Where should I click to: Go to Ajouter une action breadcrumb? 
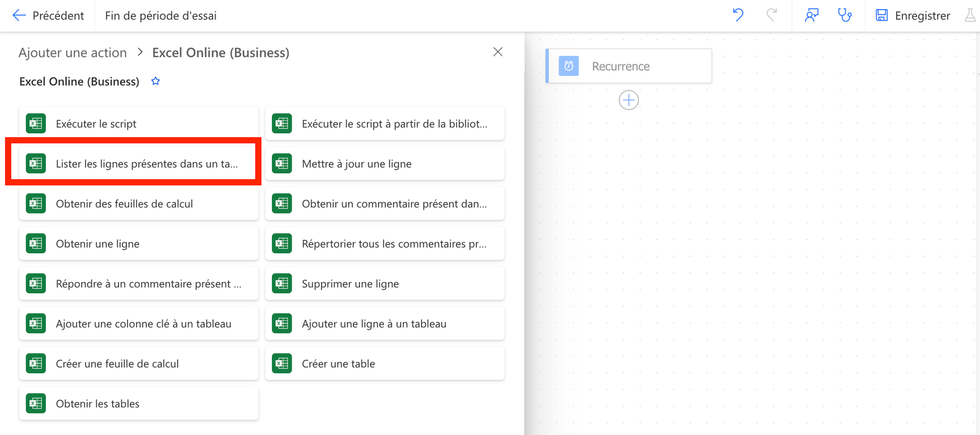pos(73,53)
